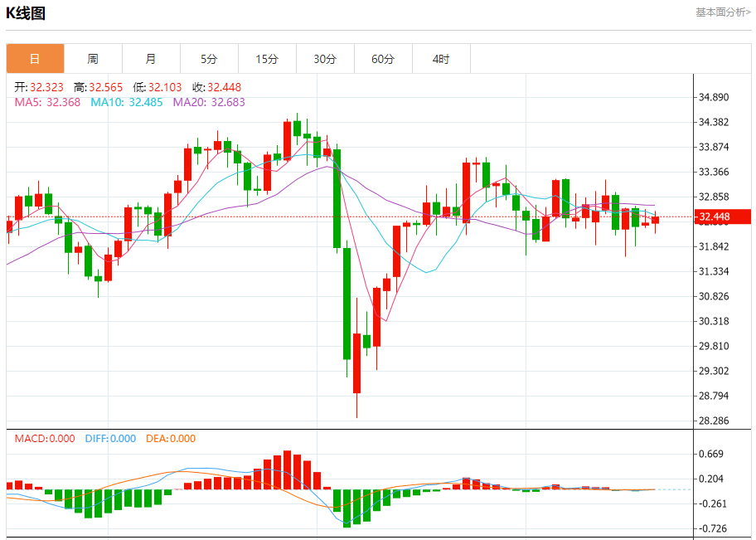Image resolution: width=756 pixels, height=540 pixels.
Task: Click the DEA value label
Action: click(171, 439)
